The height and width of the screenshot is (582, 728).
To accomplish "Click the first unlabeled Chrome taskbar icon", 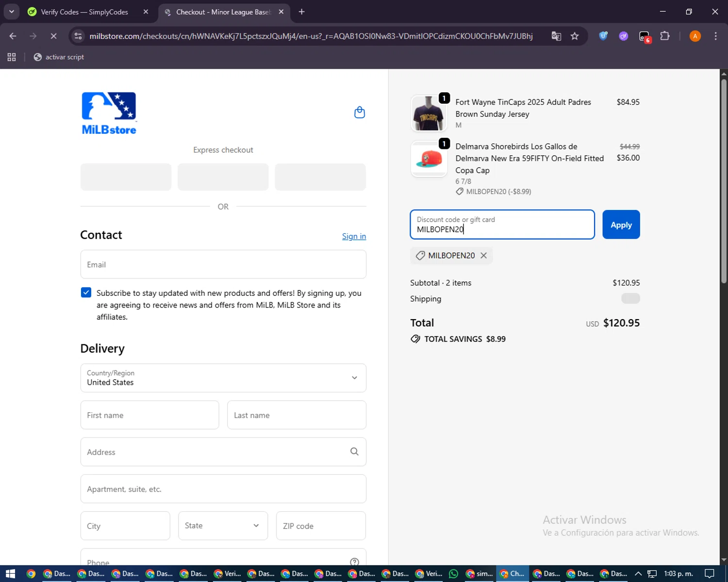I will click(x=31, y=574).
